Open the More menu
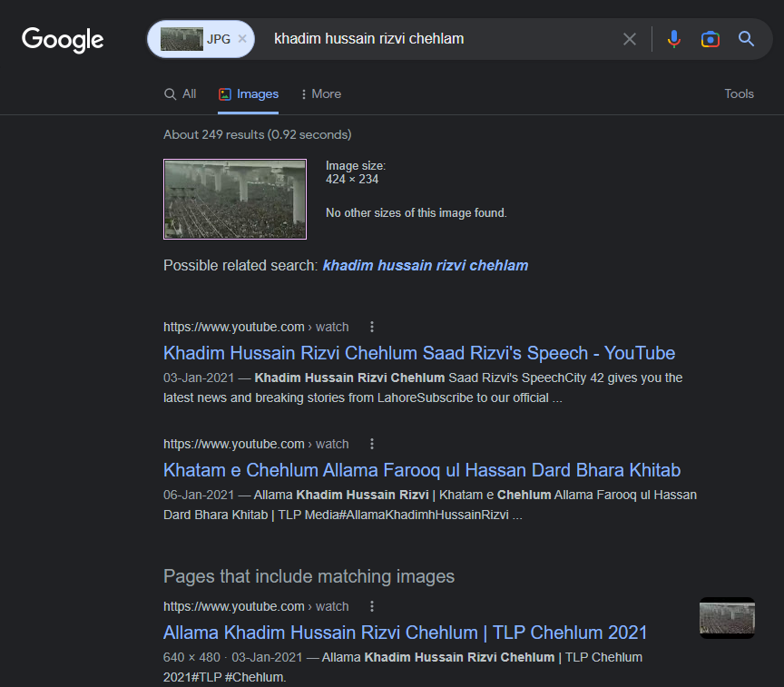 321,94
